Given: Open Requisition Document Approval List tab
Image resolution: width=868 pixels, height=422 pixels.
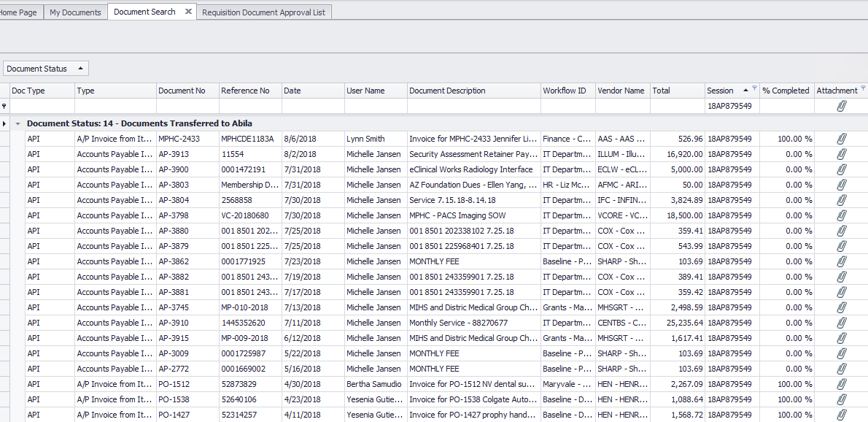Looking at the screenshot, I should click(x=263, y=12).
